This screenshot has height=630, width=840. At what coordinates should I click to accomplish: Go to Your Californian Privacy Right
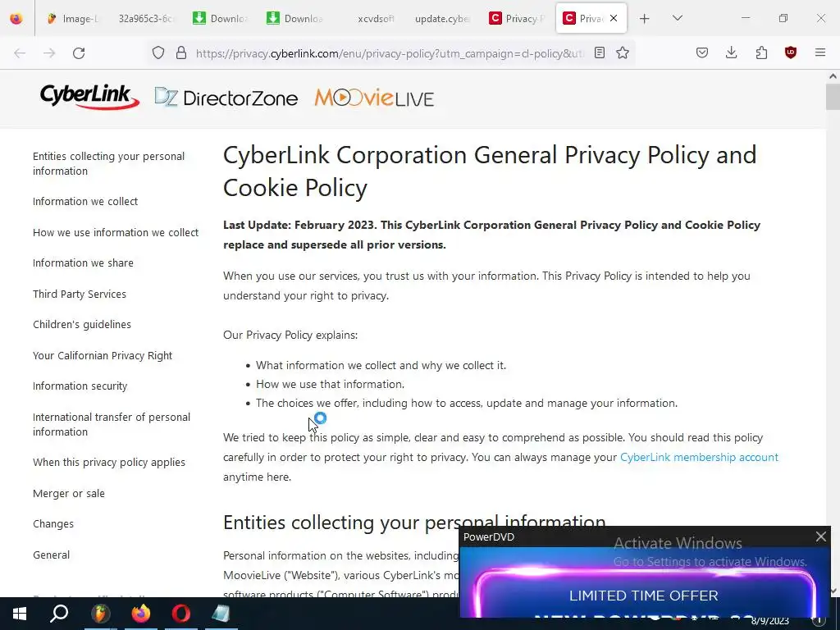(103, 356)
